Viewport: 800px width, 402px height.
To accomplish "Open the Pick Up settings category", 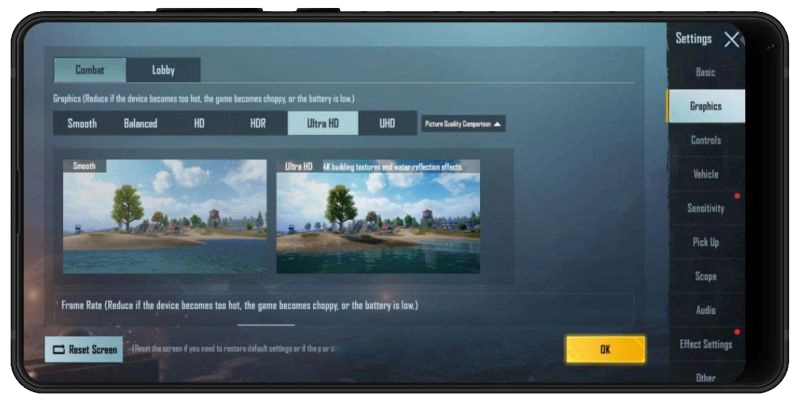I will (x=706, y=242).
